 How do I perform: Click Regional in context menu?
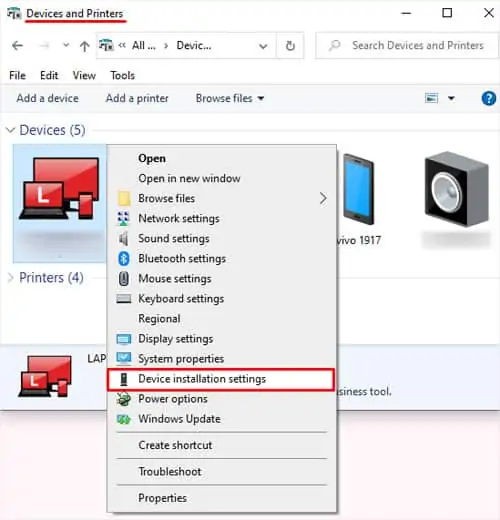coord(221,318)
